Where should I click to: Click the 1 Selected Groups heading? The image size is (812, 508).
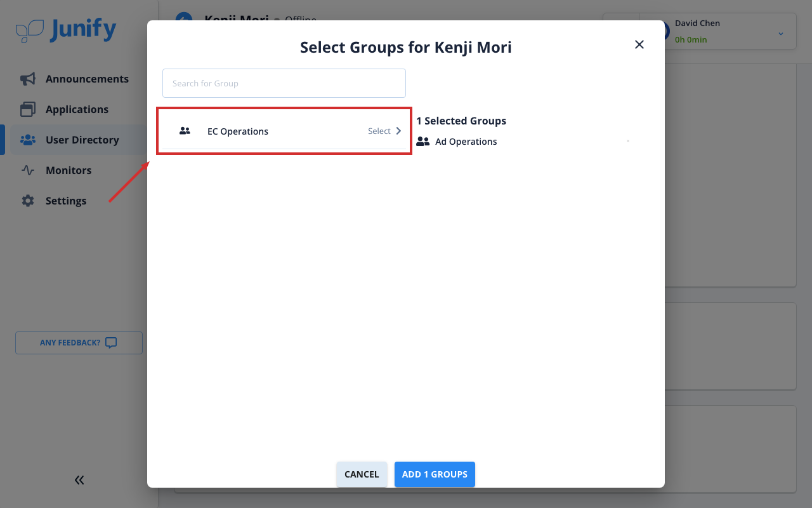click(x=461, y=121)
